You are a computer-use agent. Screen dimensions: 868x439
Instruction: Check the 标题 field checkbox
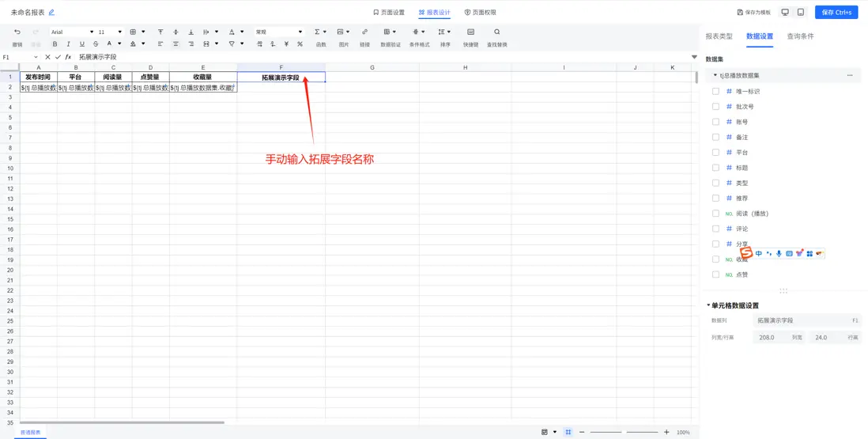pos(715,168)
